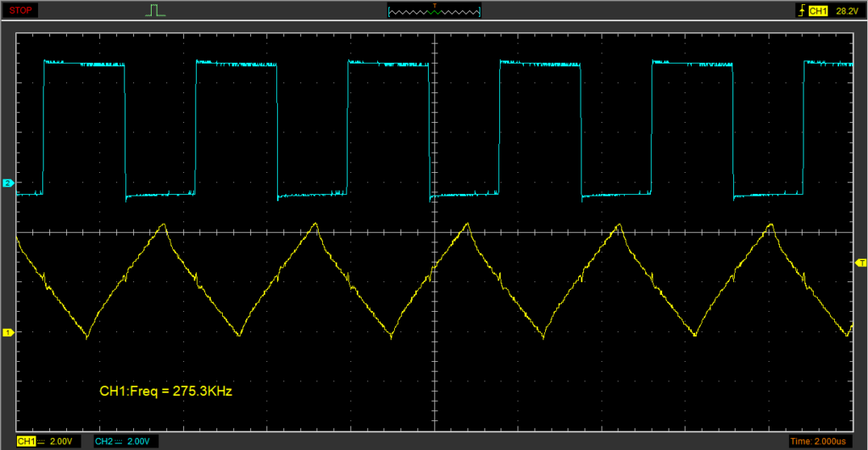
Task: Click the CH1 DC coupling symbol
Action: point(42,442)
